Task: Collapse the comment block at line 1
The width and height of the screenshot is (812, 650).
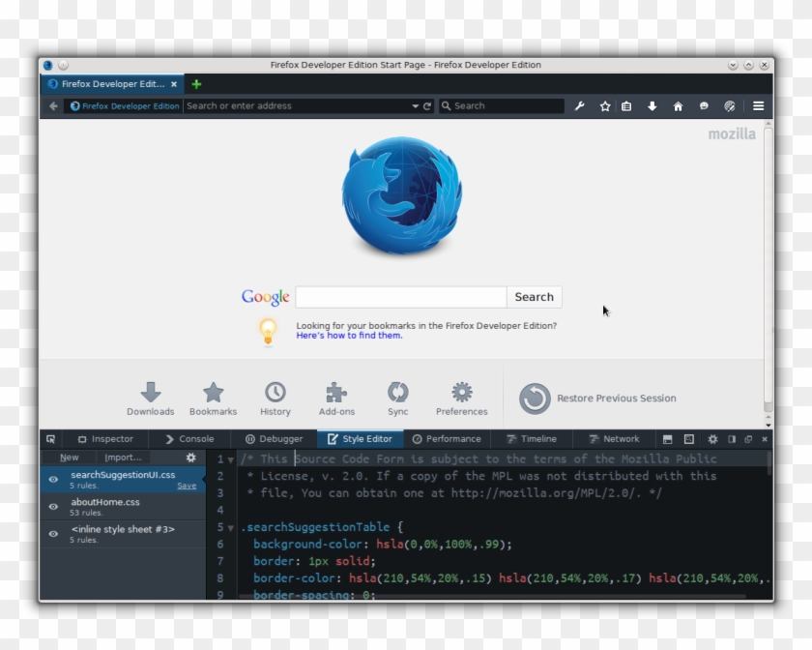Action: point(230,459)
